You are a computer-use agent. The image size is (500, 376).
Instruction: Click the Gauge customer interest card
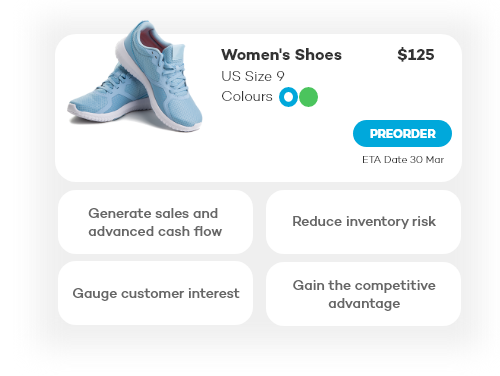(x=155, y=293)
